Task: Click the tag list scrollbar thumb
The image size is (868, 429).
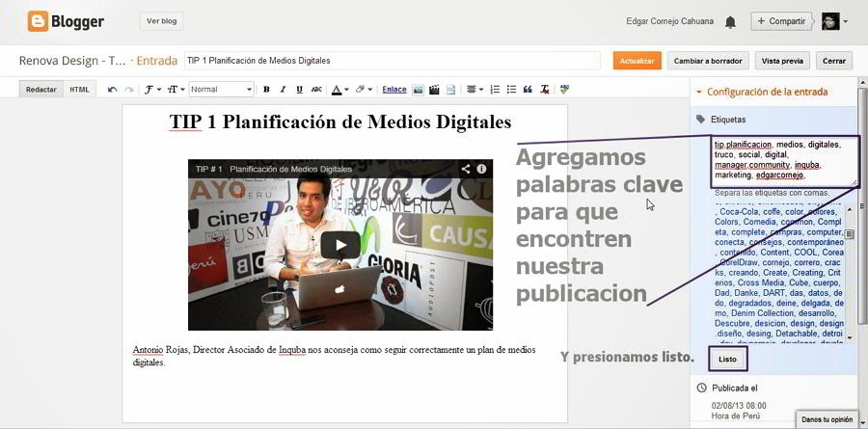Action: pyautogui.click(x=850, y=234)
